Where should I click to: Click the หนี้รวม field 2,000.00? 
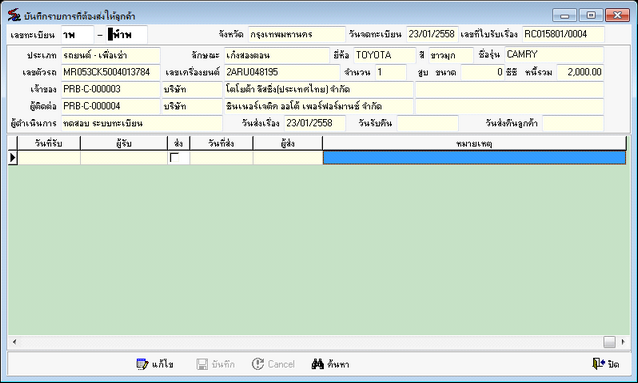[x=580, y=72]
